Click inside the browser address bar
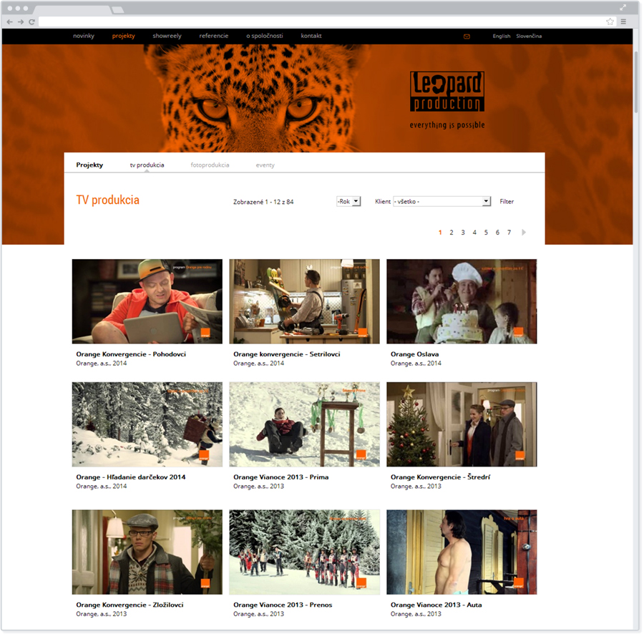Viewport: 644px width, 644px height. click(x=286, y=22)
